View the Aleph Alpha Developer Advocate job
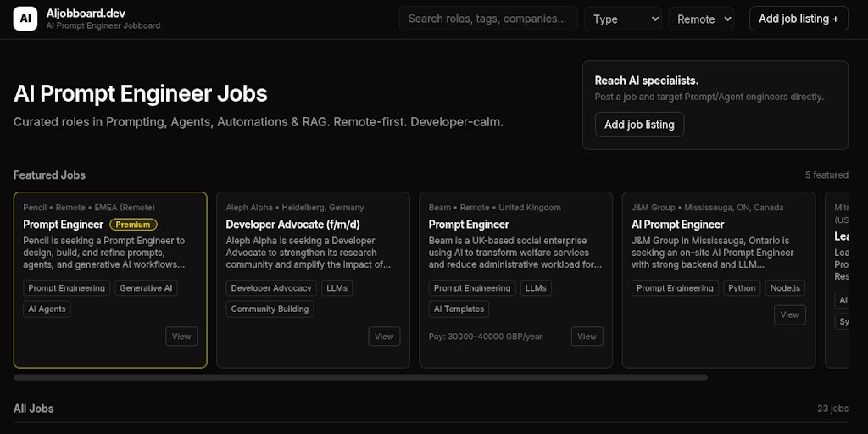Viewport: 868px width, 434px height. 384,337
